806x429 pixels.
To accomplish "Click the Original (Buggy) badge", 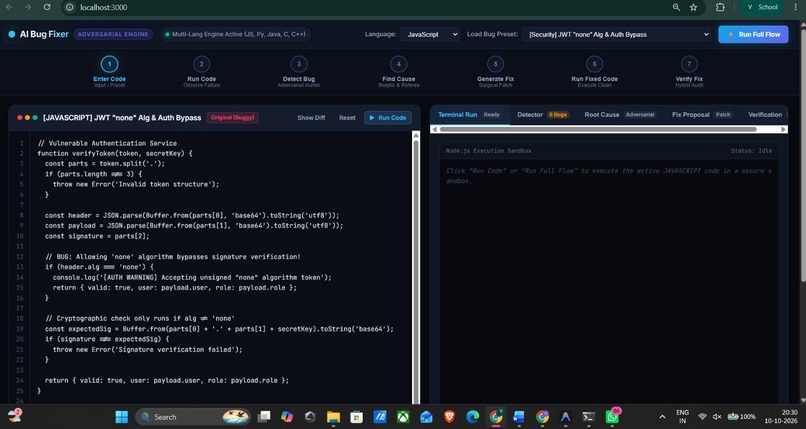I will point(232,118).
